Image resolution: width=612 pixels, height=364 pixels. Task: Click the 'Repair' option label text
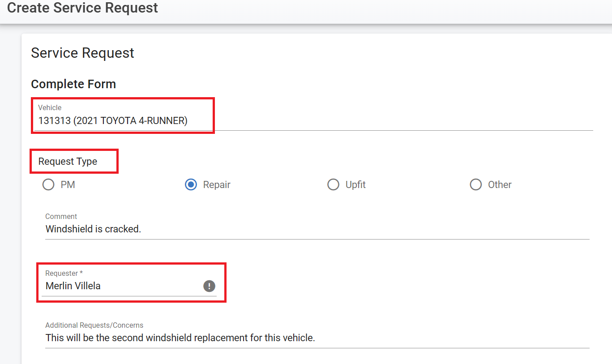tap(217, 184)
